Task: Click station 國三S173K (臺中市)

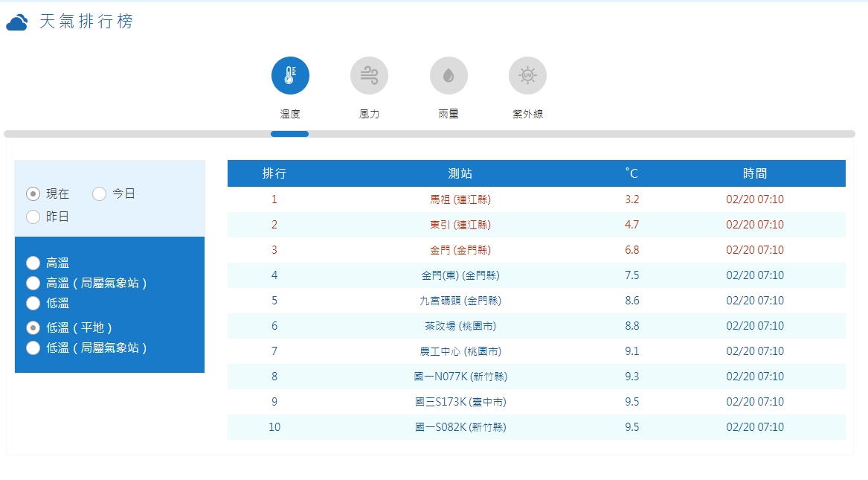Action: 460,402
